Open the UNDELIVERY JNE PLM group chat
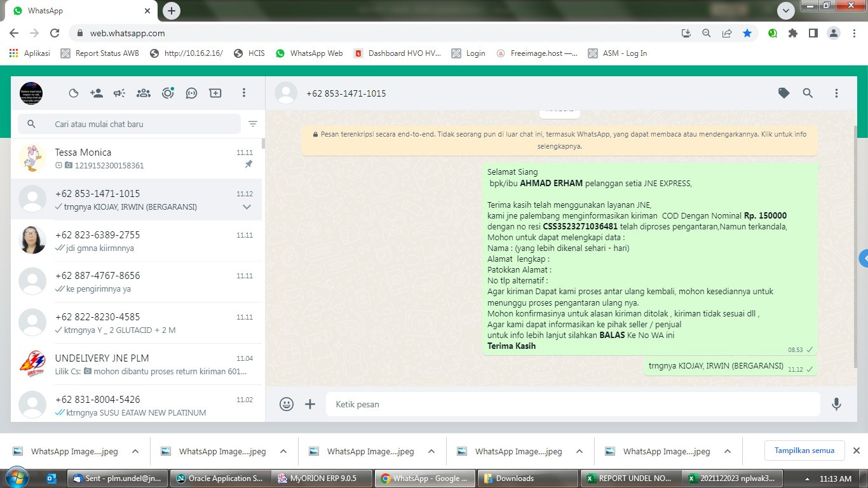This screenshot has height=488, width=868. point(136,364)
